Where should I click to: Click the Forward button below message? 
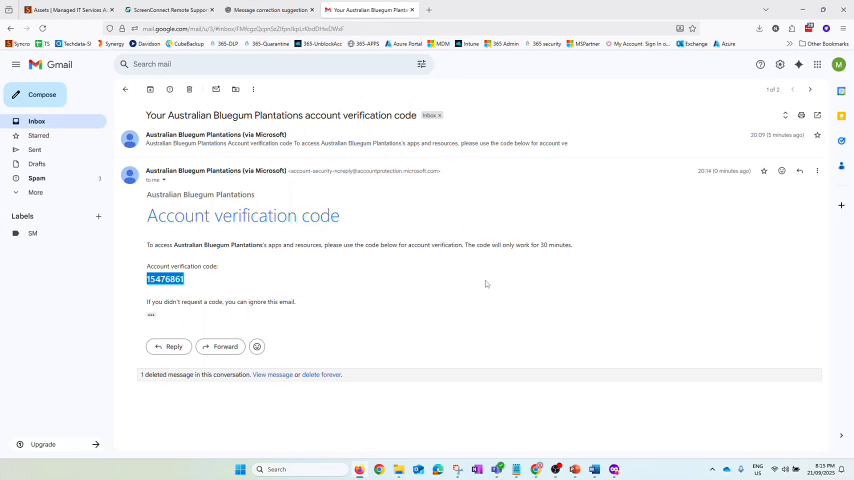pos(221,347)
